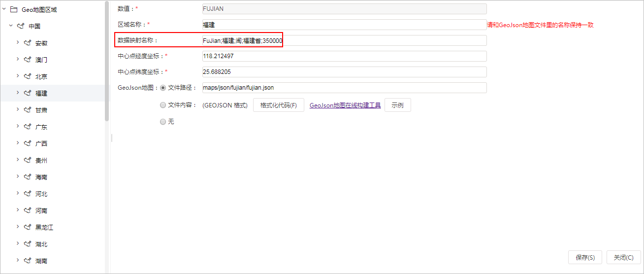Collapse the 中国 tree node
The height and width of the screenshot is (274, 644).
click(x=11, y=26)
